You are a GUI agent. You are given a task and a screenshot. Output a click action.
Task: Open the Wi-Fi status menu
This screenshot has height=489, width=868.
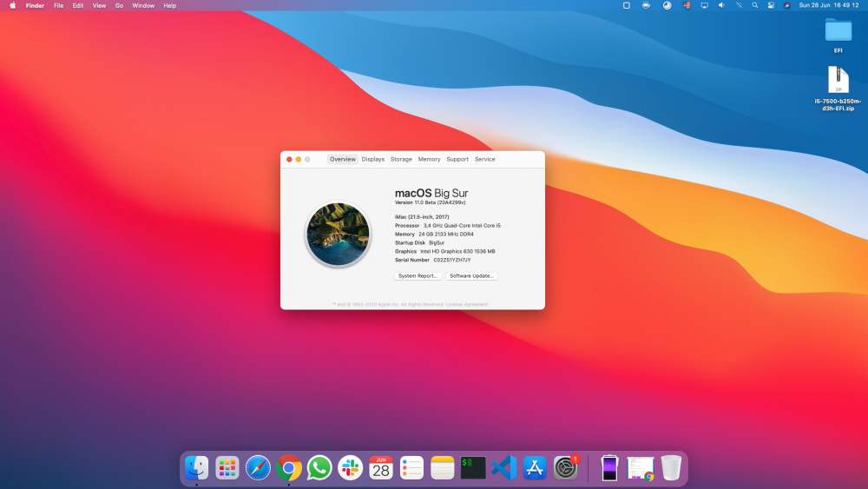coord(739,5)
